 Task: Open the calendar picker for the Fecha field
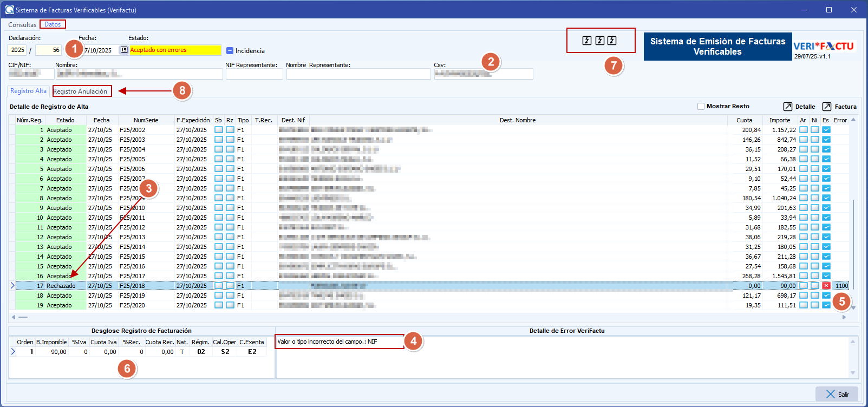pyautogui.click(x=124, y=50)
